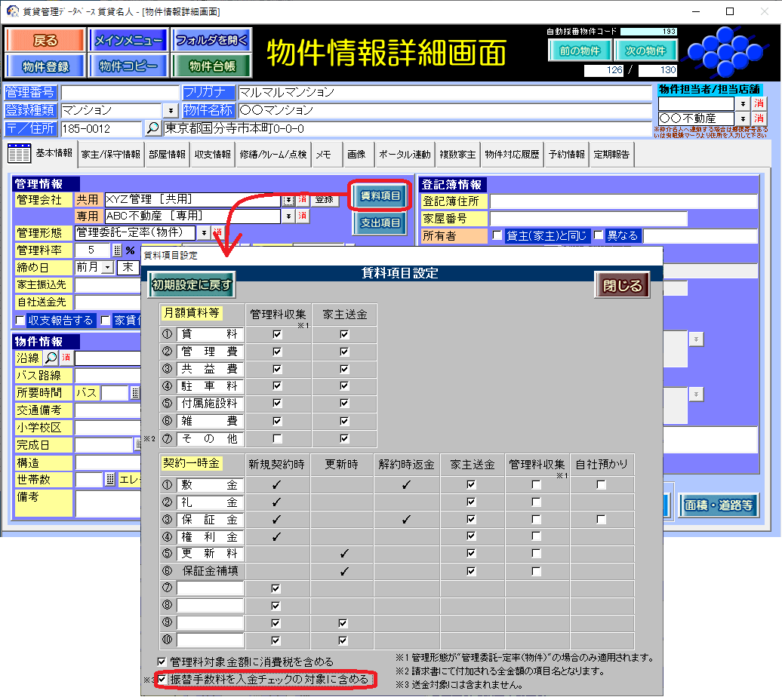Expand the 締め日 前月 dropdown
The image size is (782, 700).
point(106,268)
